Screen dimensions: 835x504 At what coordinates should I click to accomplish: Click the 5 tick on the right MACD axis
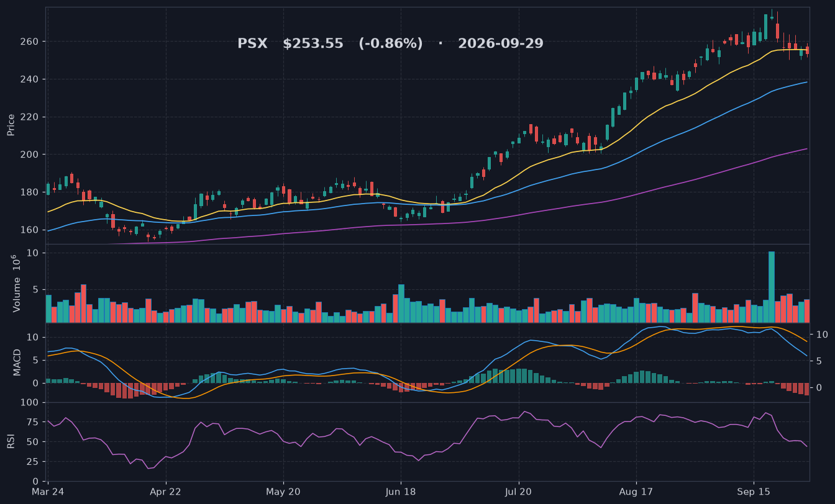point(818,361)
